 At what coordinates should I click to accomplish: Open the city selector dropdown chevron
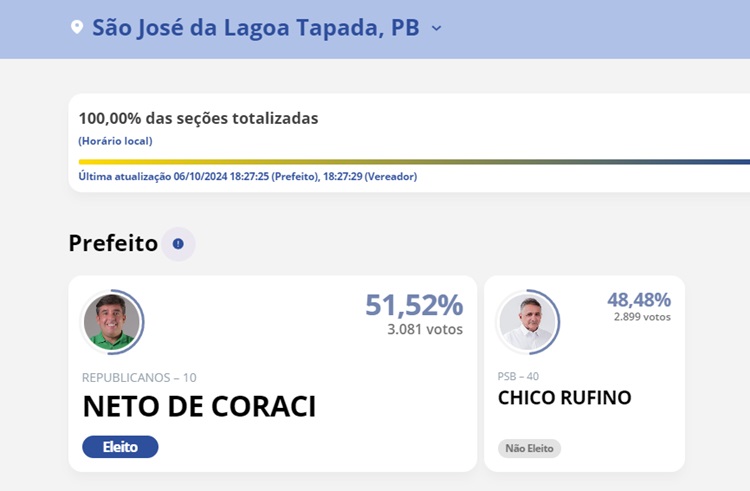tap(436, 28)
